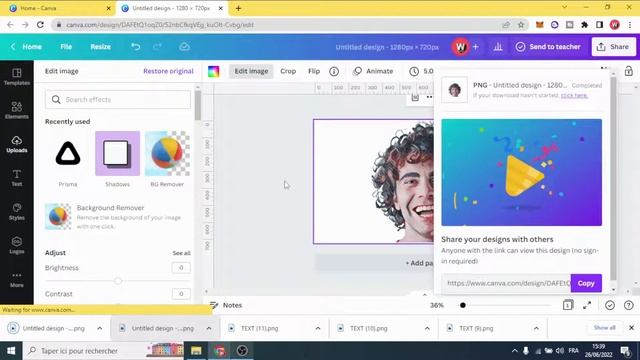Screen dimensions: 640x360
Task: Open the Resize menu
Action: coord(100,47)
